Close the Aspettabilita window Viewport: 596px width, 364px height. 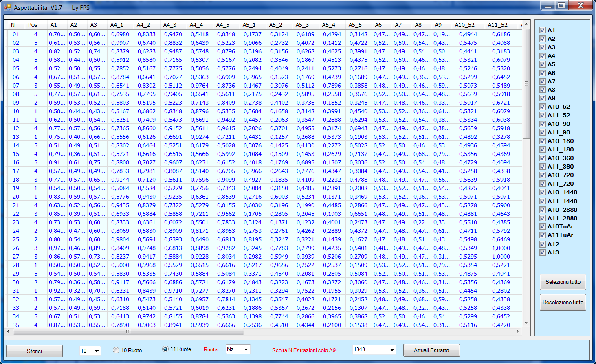pos(581,6)
